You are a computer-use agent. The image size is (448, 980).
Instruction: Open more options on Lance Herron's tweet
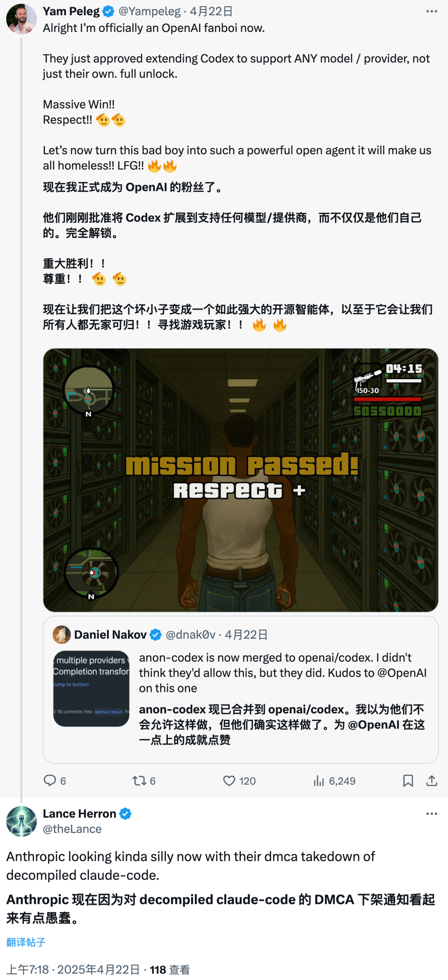click(x=431, y=814)
